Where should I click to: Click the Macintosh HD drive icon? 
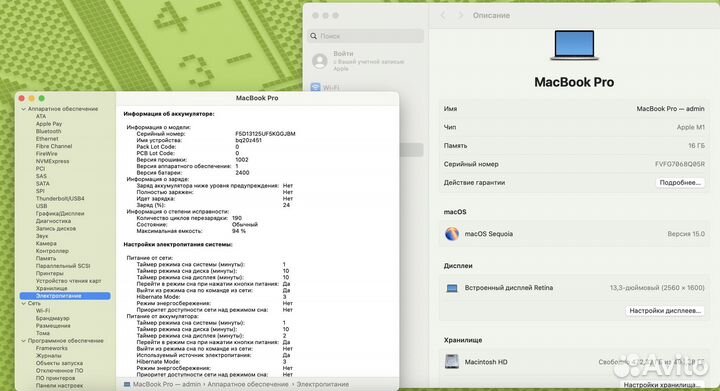pyautogui.click(x=452, y=362)
